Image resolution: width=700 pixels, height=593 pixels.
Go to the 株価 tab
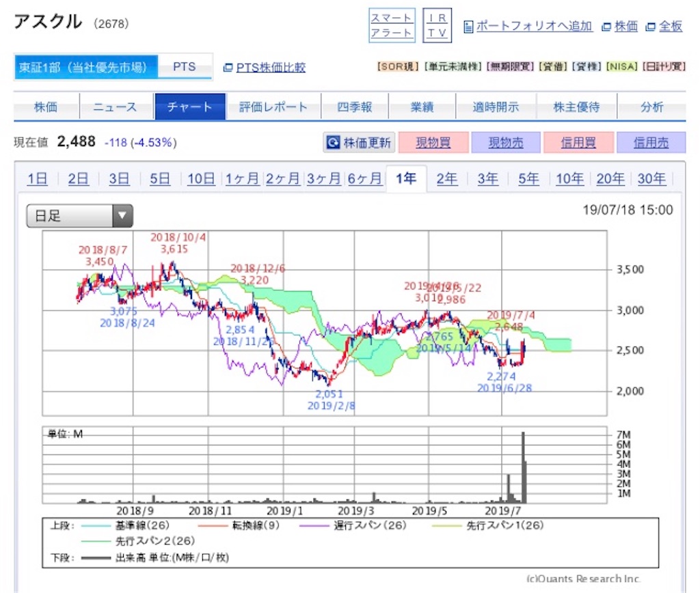pyautogui.click(x=46, y=107)
